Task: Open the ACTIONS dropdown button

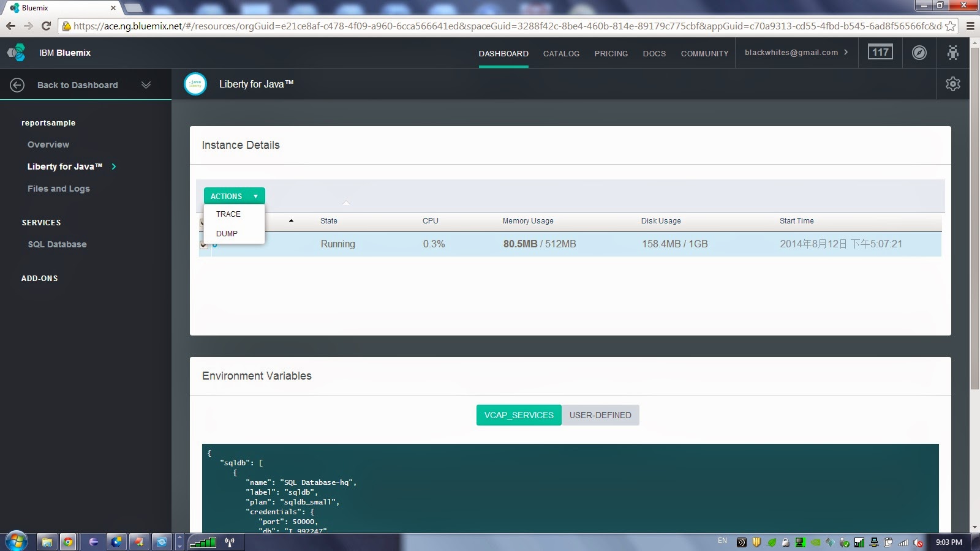Action: (x=234, y=196)
